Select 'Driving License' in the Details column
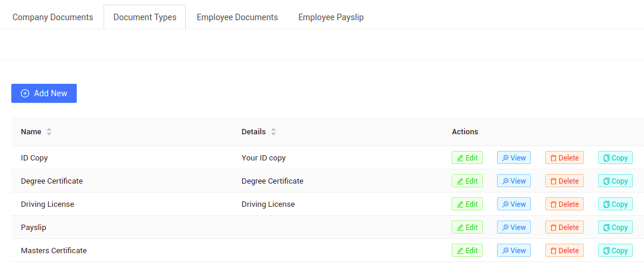This screenshot has width=644, height=271. pyautogui.click(x=268, y=204)
